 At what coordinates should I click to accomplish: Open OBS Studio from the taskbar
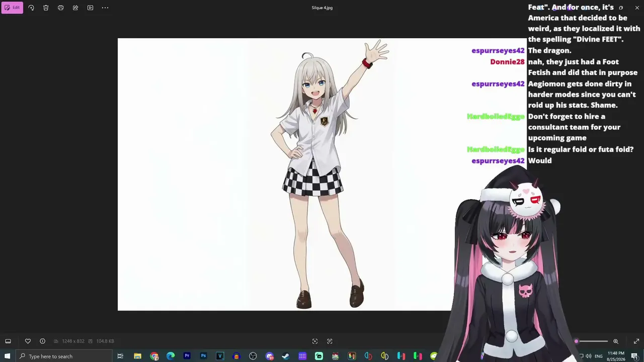click(253, 356)
